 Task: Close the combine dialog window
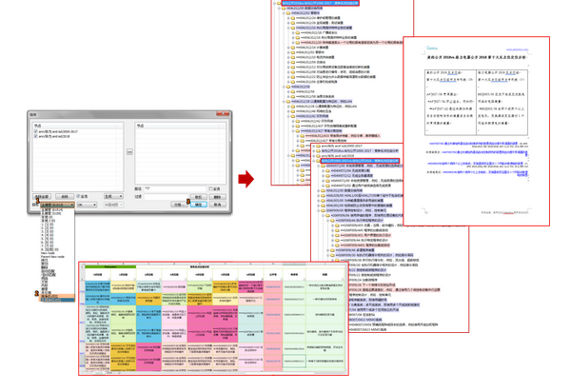tap(223, 114)
